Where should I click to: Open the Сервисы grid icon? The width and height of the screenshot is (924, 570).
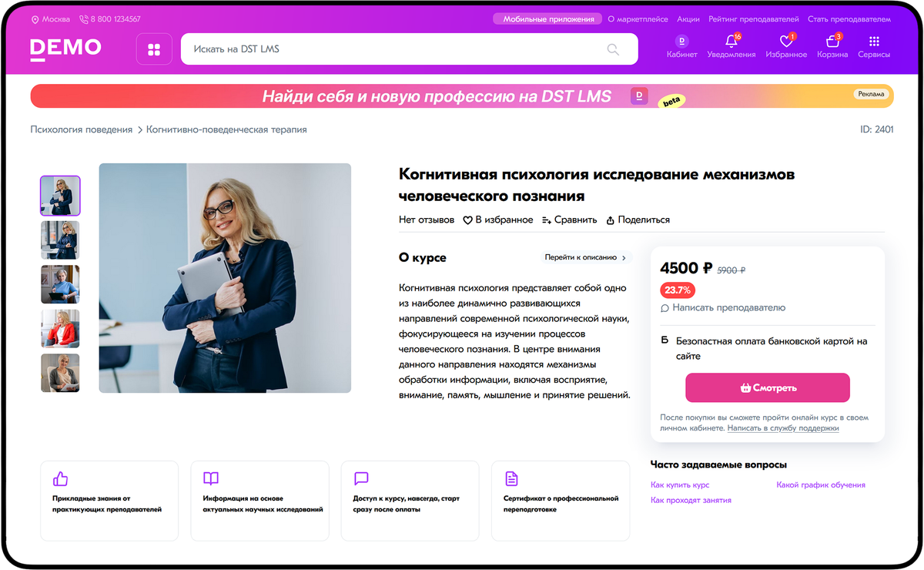(x=874, y=41)
